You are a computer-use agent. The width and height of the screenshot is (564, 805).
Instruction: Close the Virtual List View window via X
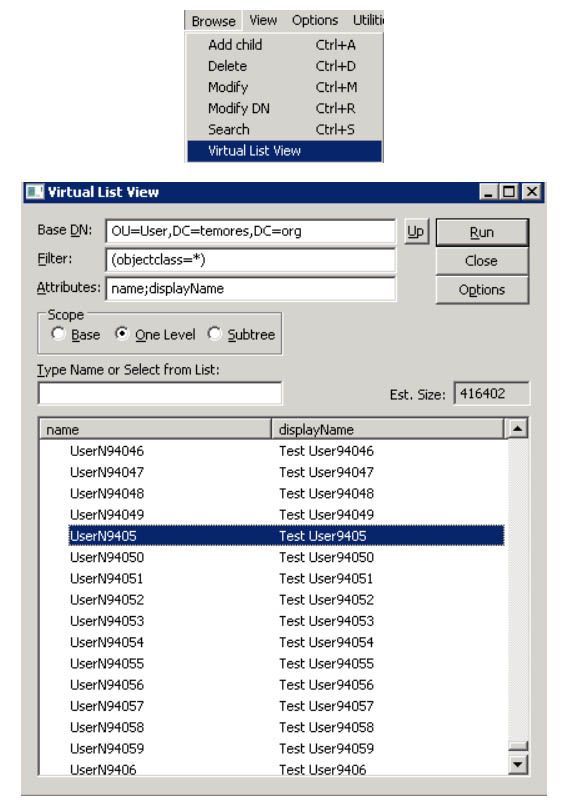pos(532,192)
